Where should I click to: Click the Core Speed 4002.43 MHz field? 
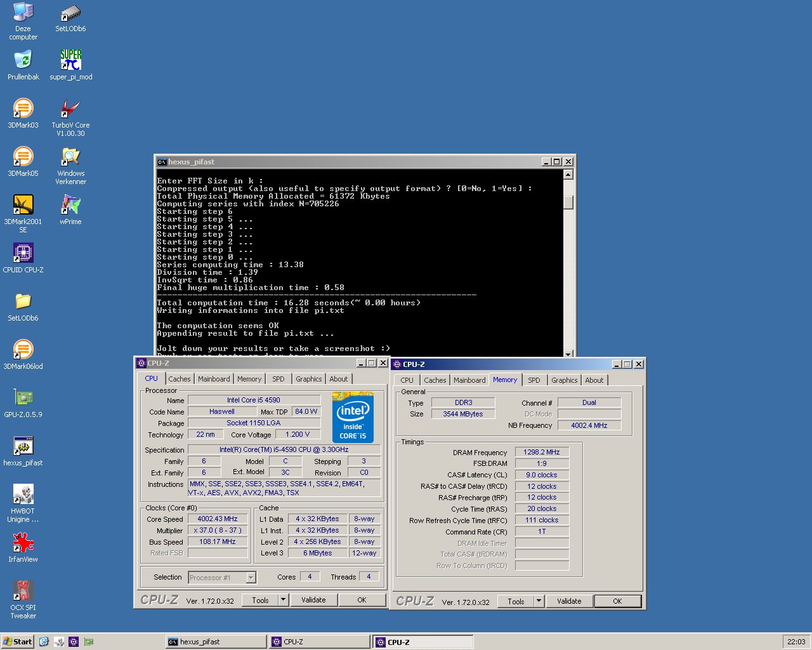[x=218, y=519]
